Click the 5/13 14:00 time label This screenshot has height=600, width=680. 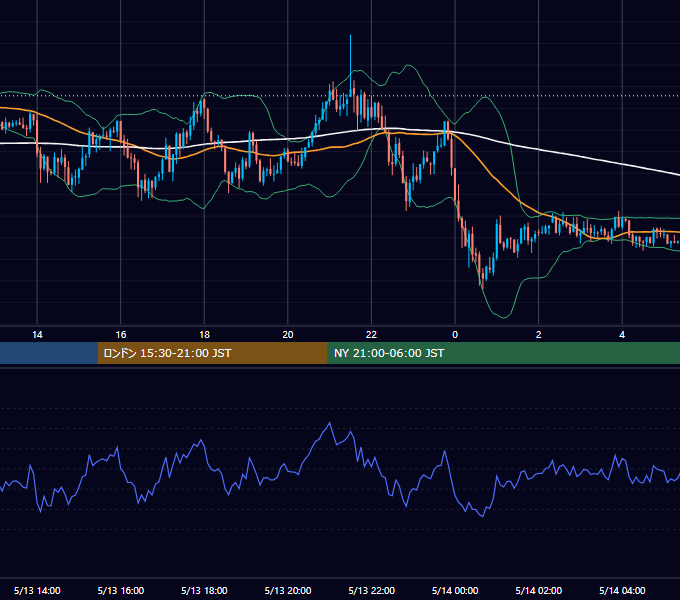(x=37, y=590)
